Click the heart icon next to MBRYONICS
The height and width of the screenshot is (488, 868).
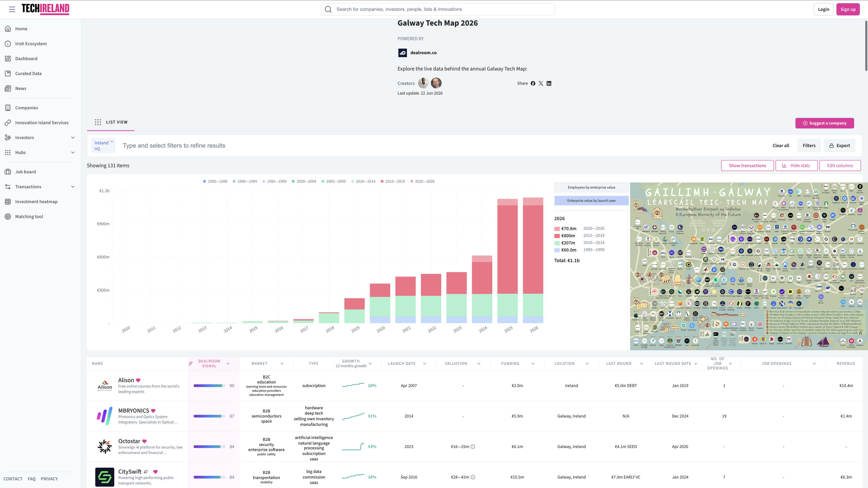click(153, 411)
